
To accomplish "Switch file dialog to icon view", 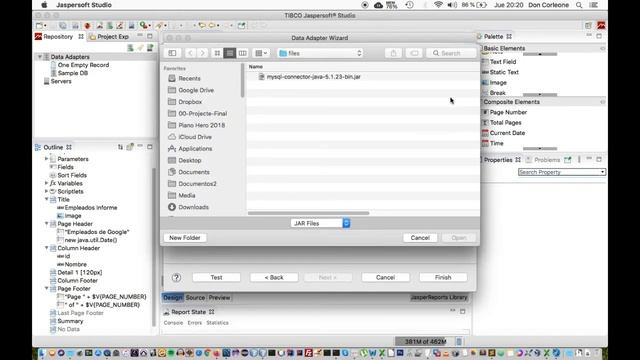I will click(217, 53).
